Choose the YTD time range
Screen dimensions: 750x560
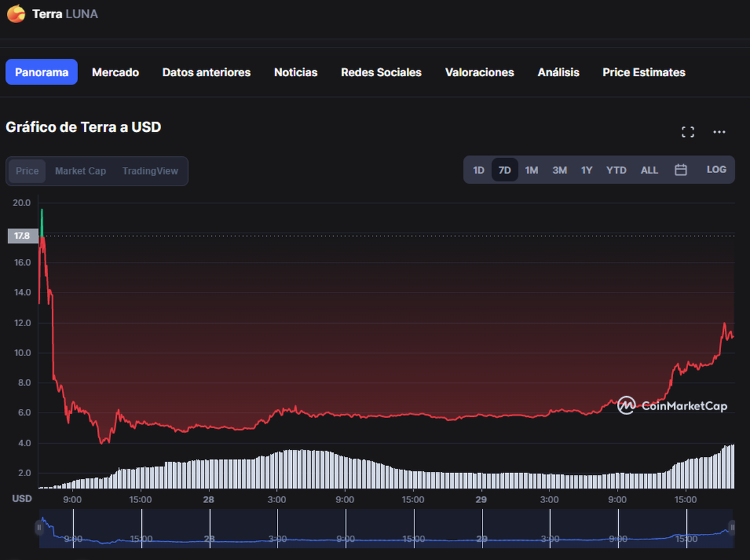coord(616,170)
